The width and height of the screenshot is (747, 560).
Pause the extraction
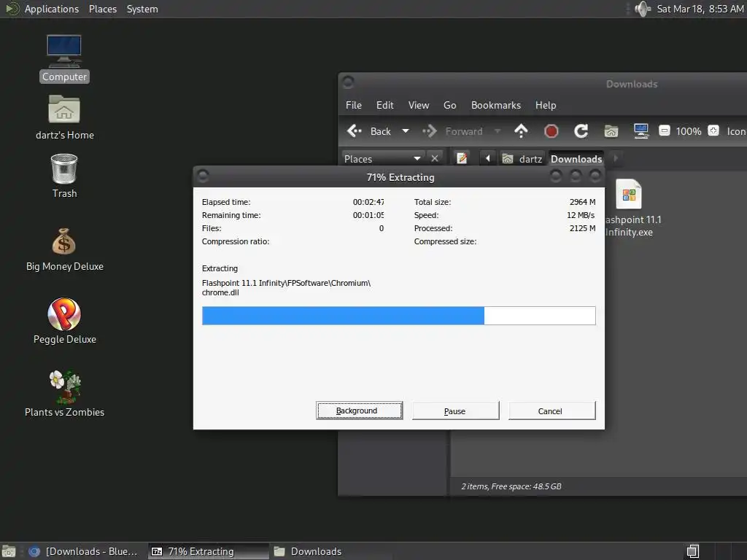point(455,411)
